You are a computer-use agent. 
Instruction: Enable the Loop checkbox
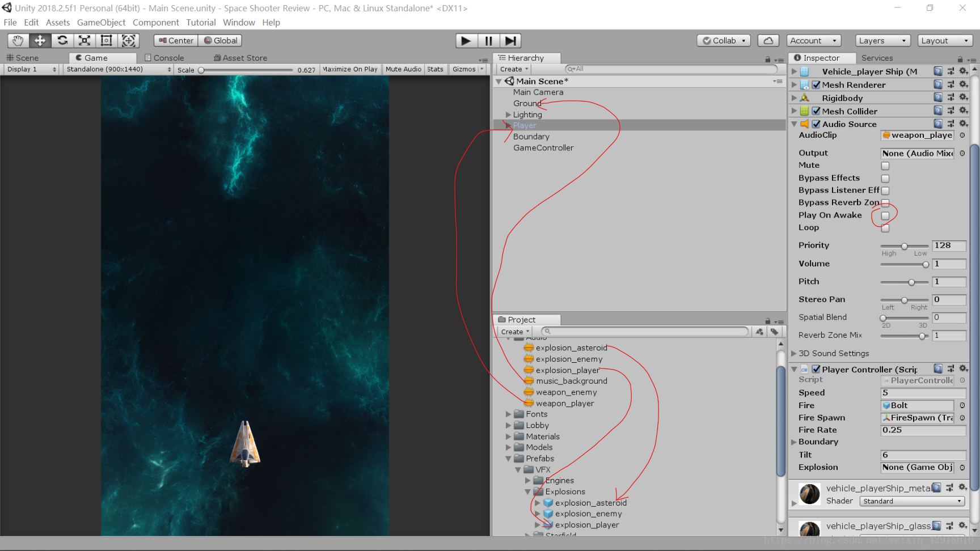[x=885, y=228]
